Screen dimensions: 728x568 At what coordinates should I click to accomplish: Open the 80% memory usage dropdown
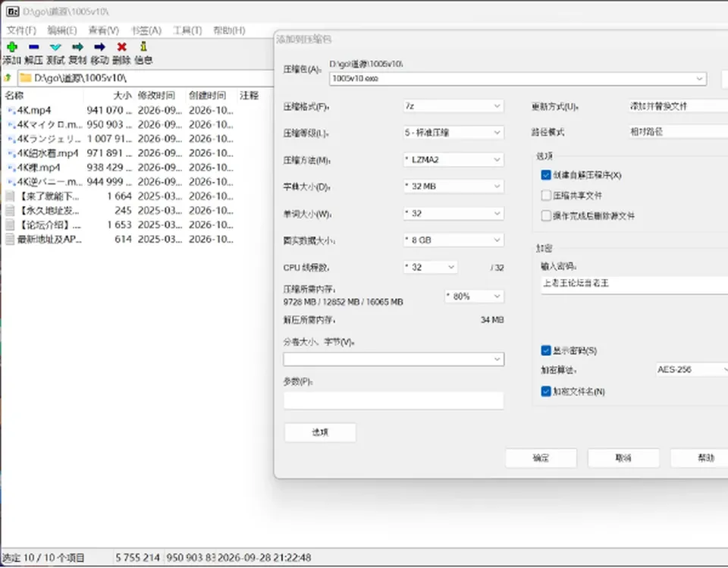click(x=474, y=297)
